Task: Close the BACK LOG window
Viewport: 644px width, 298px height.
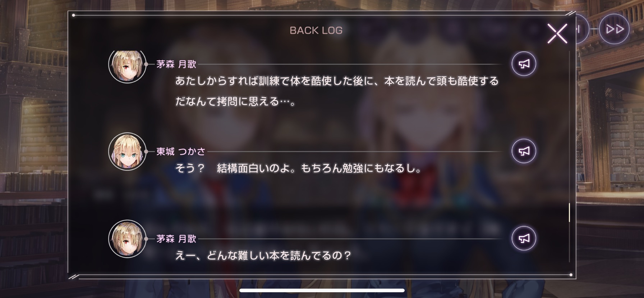Action: point(557,33)
